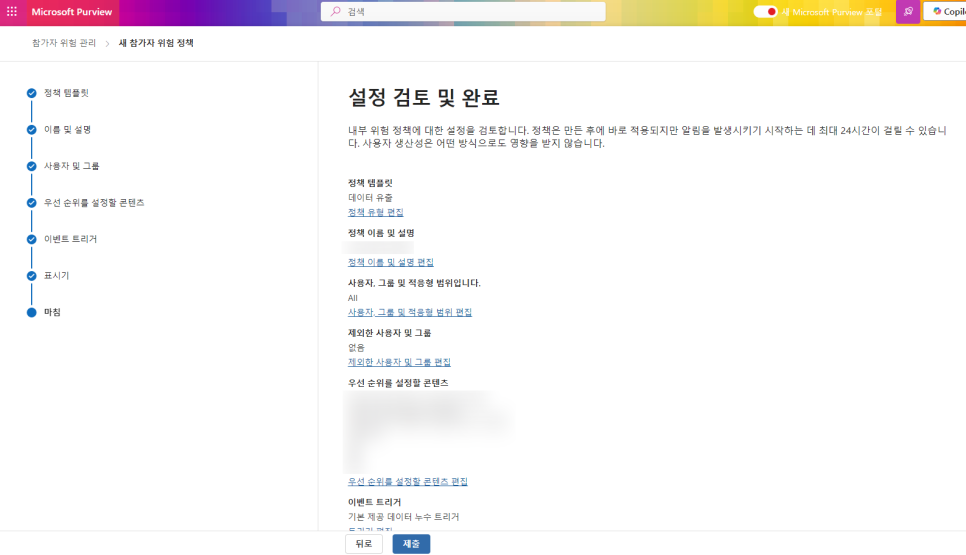Open 정책 이름 및 설명 편집 link
The height and width of the screenshot is (555, 966).
click(391, 262)
